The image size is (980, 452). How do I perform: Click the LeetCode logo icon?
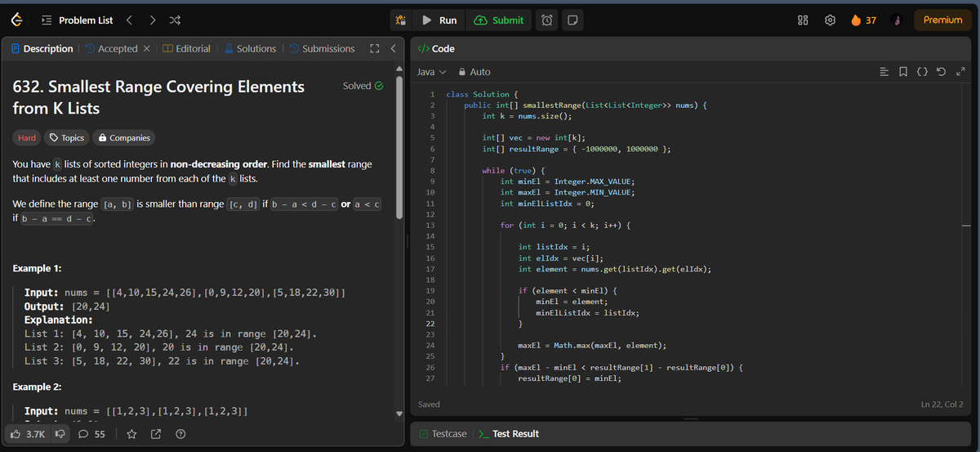coord(17,20)
